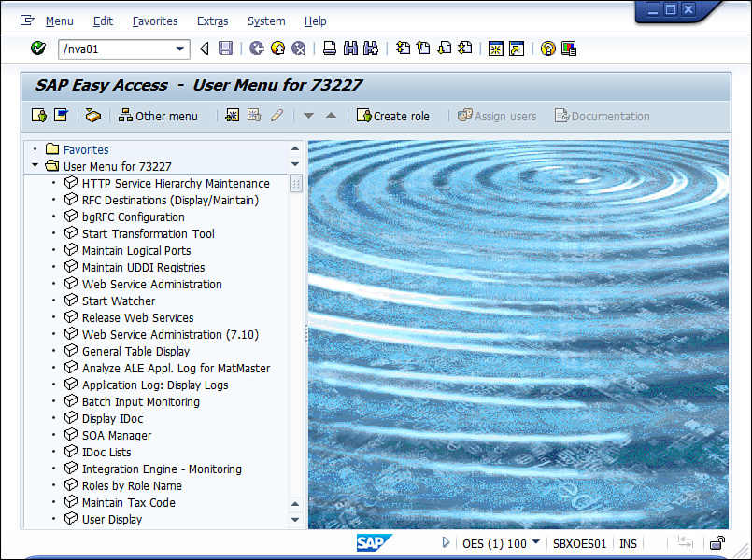Click the red Cancel icon
Image resolution: width=752 pixels, height=560 pixels.
[298, 49]
